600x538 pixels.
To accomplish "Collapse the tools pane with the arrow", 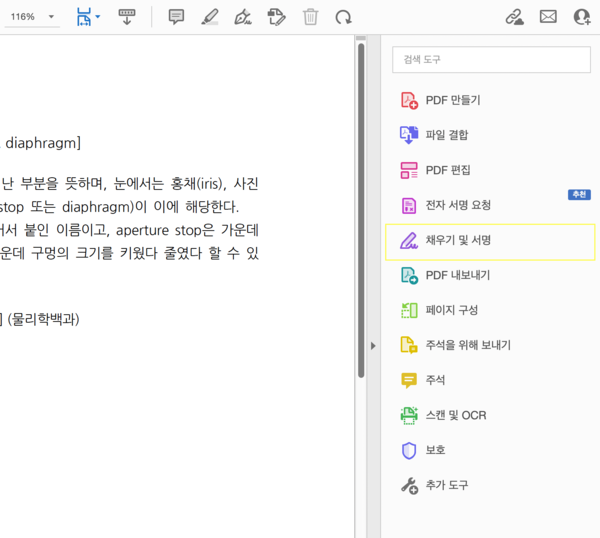I will tap(373, 346).
